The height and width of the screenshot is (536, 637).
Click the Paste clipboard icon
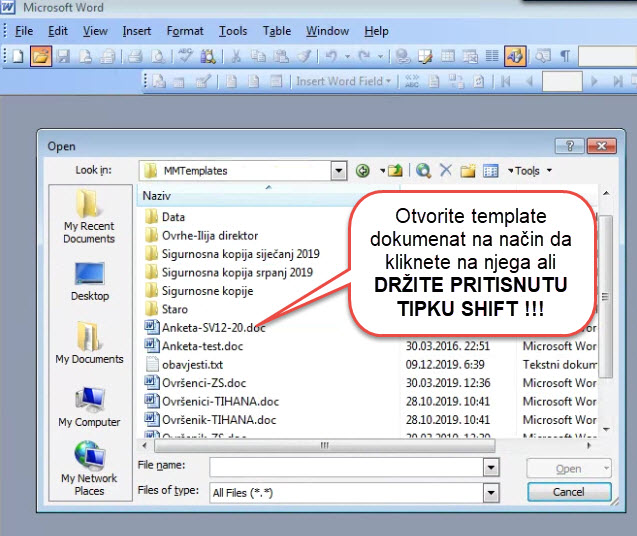coord(281,56)
